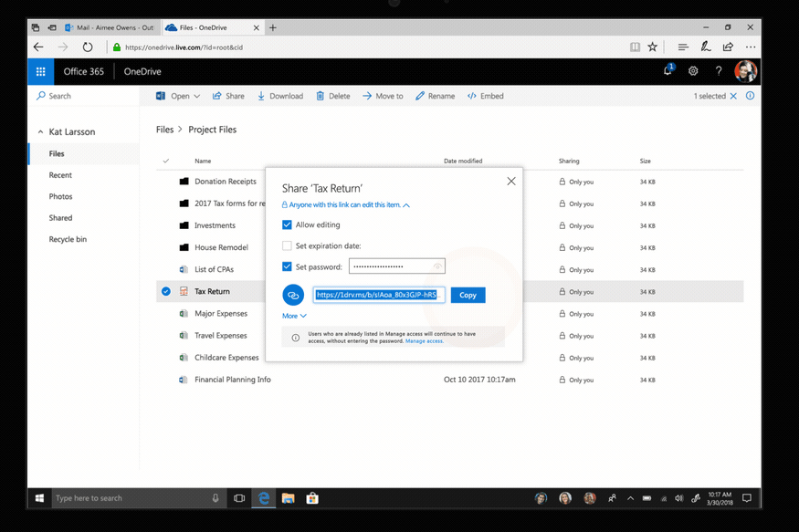Close the Files - OneDrive tab
Image resolution: width=799 pixels, height=532 pixels.
coord(257,28)
